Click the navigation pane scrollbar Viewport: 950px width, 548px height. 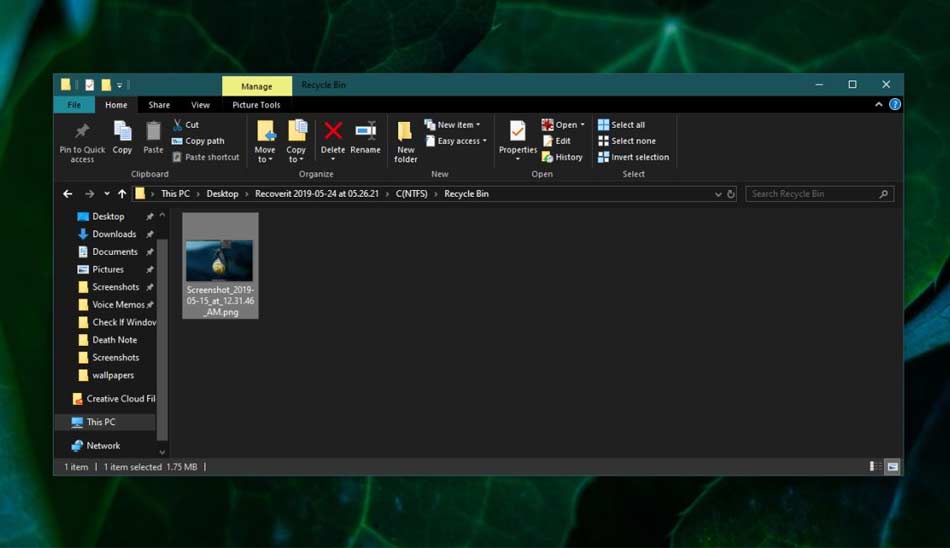pyautogui.click(x=162, y=339)
